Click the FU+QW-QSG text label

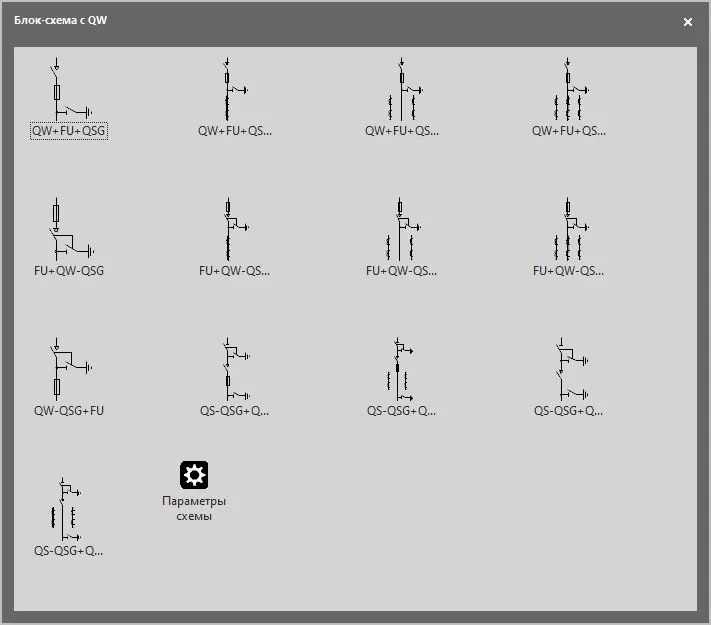click(x=68, y=271)
